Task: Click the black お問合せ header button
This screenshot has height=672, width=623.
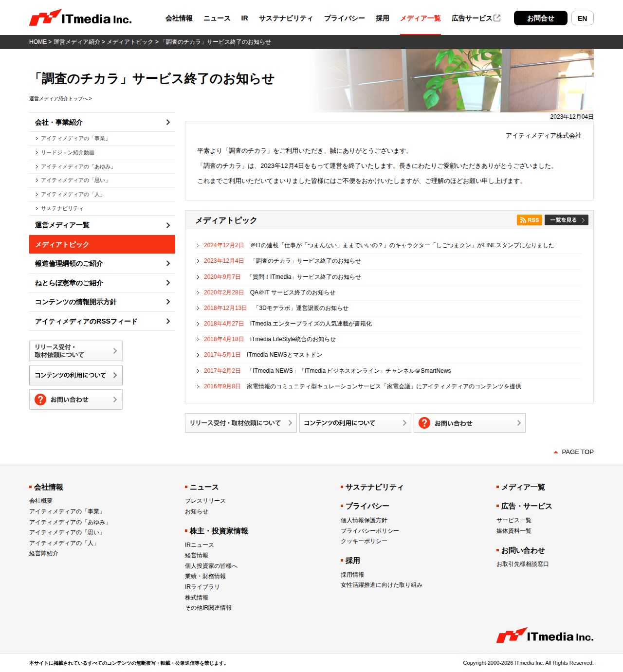Action: point(541,18)
